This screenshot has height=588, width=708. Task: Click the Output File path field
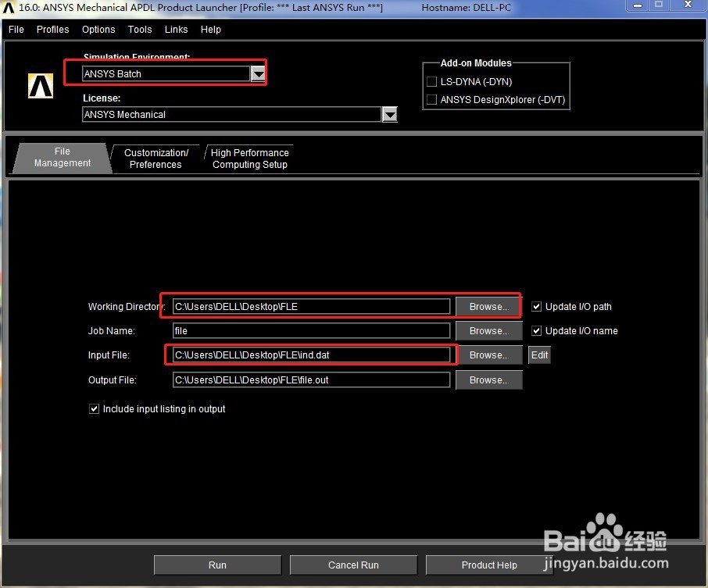tap(312, 380)
